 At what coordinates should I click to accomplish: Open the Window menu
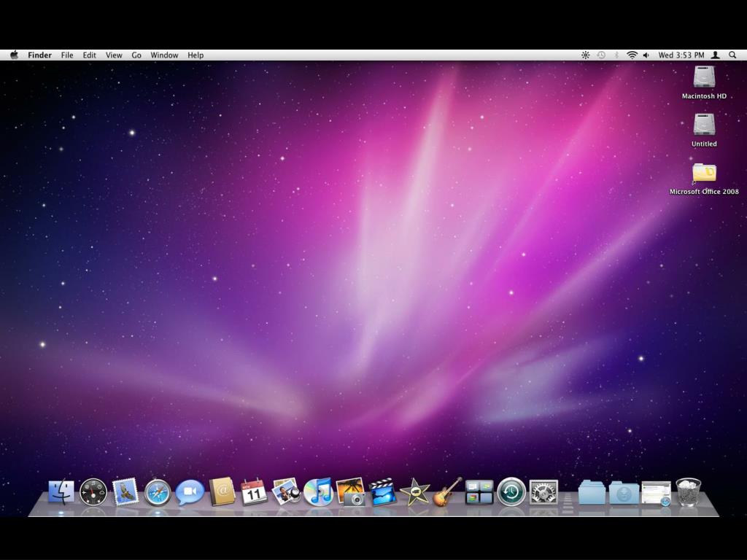164,55
